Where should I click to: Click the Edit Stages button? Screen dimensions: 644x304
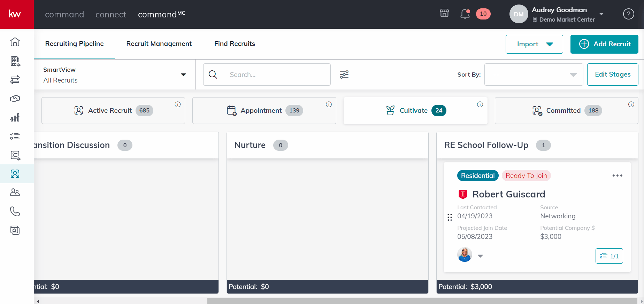pyautogui.click(x=613, y=75)
